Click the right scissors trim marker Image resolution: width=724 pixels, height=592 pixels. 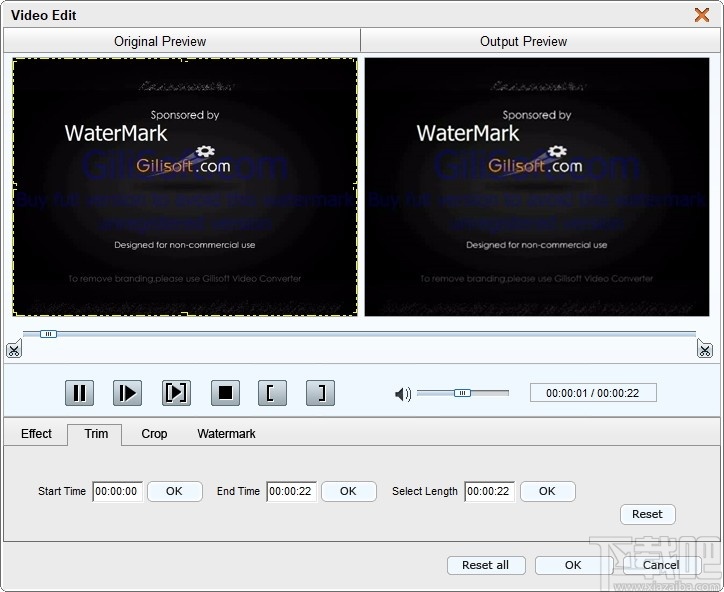[x=705, y=349]
